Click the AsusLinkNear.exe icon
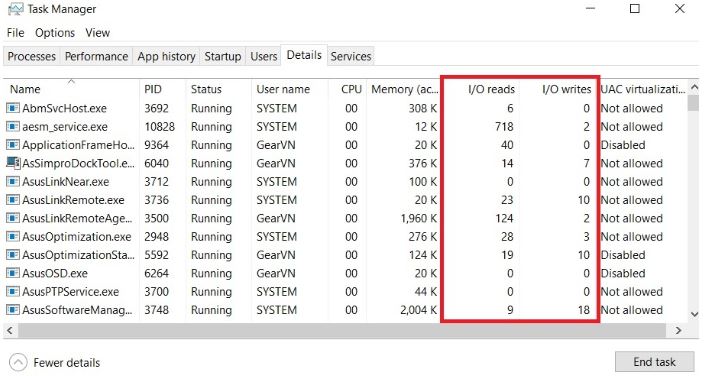 [x=13, y=182]
